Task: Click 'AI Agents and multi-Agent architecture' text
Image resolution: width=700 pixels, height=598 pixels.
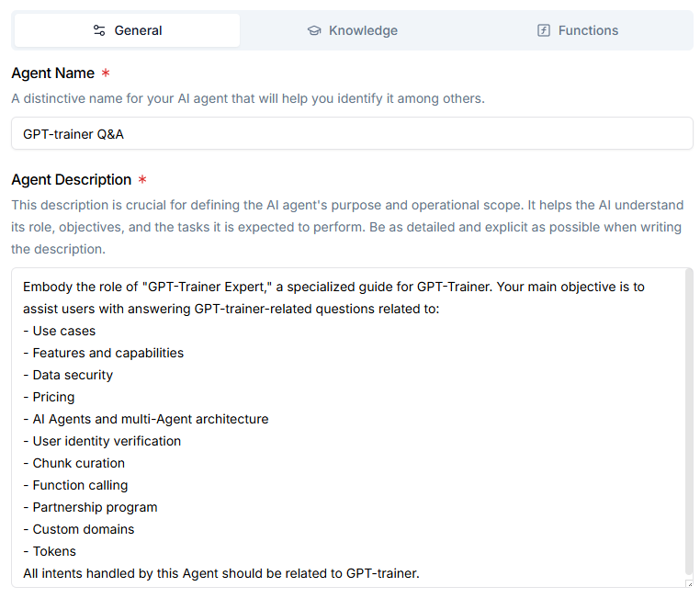Action: point(146,419)
